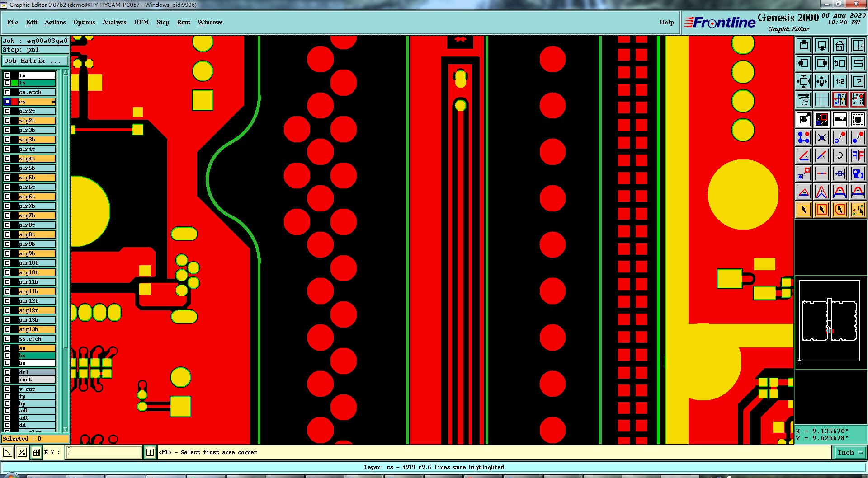Click the zoom in icon with arrows
Viewport: 868px width, 478px height.
(804, 81)
